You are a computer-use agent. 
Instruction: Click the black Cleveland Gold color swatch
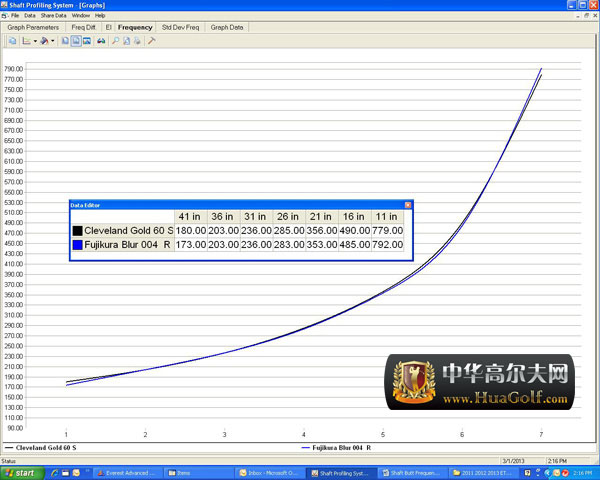click(77, 230)
